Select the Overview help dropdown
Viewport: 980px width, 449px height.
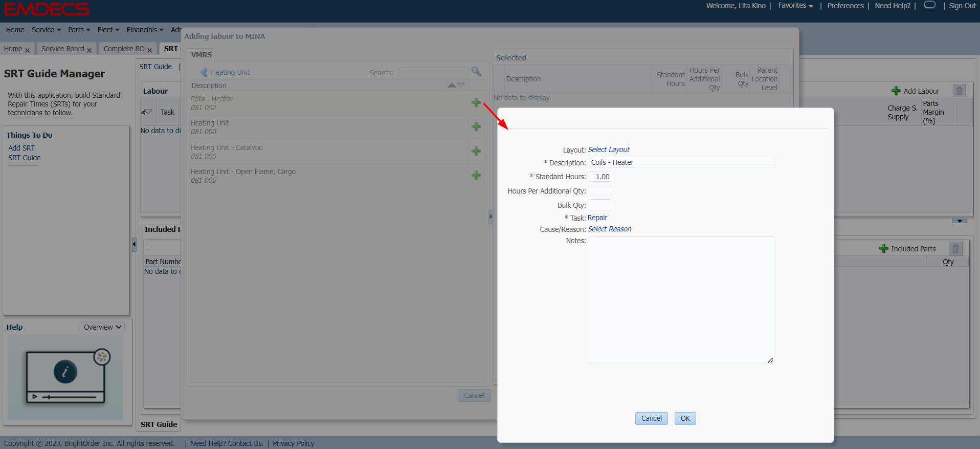(x=102, y=327)
